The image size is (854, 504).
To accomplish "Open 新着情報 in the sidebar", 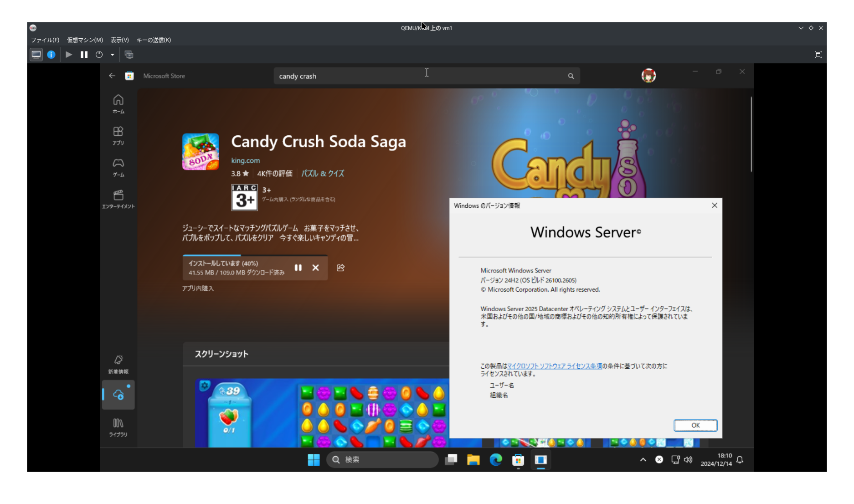I will 118,365.
